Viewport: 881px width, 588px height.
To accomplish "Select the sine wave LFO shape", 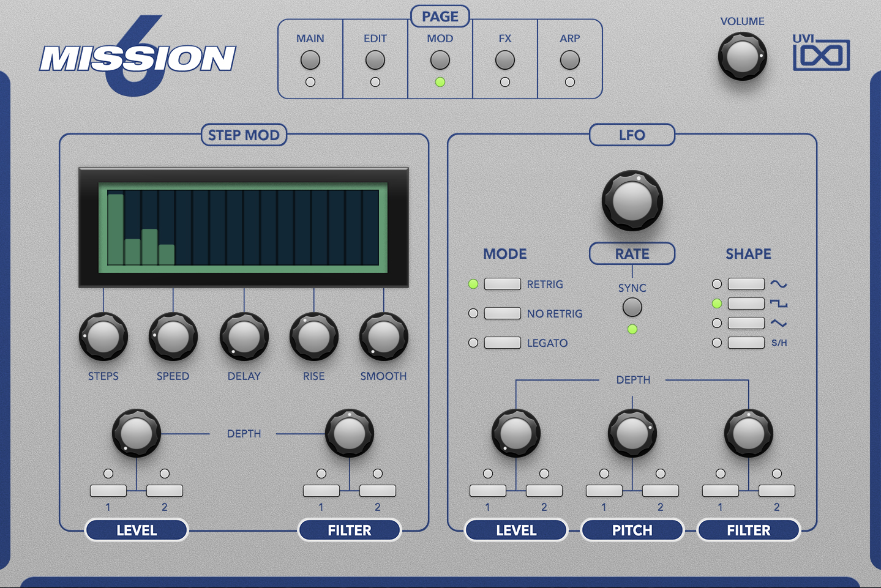I will pos(746,284).
